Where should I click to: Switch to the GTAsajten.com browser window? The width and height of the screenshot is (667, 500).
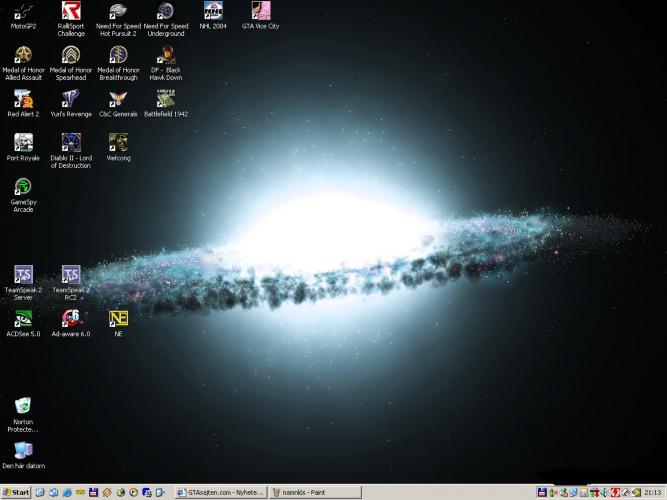click(x=219, y=492)
